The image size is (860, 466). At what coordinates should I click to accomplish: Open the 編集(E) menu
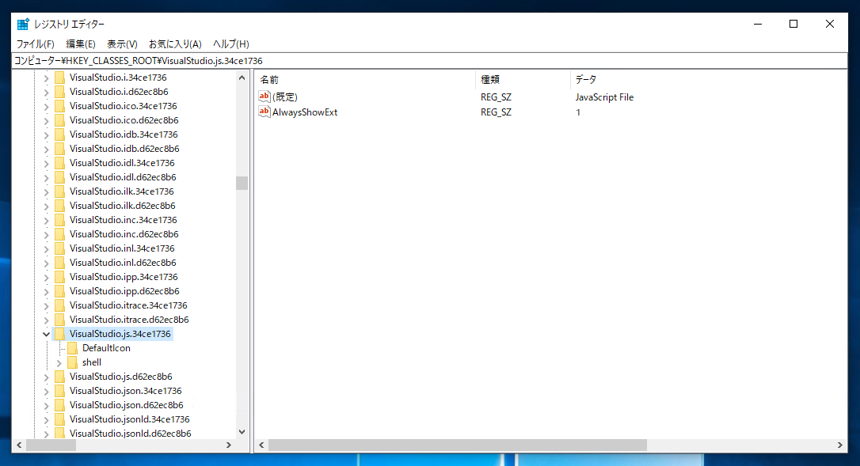pyautogui.click(x=81, y=44)
